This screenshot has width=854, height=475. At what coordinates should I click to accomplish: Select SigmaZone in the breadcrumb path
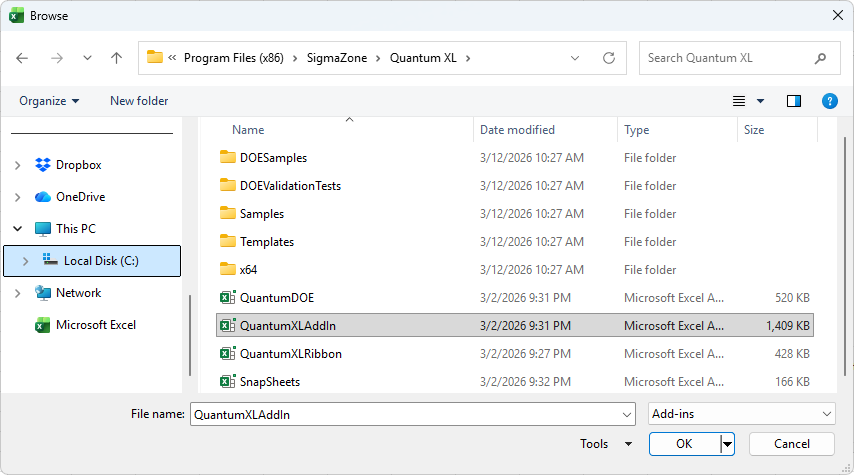[337, 58]
